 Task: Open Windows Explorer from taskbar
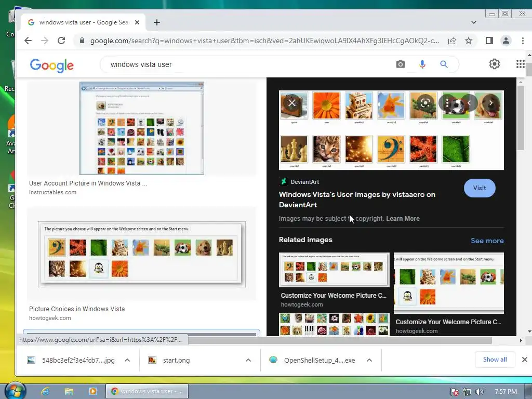(69, 391)
